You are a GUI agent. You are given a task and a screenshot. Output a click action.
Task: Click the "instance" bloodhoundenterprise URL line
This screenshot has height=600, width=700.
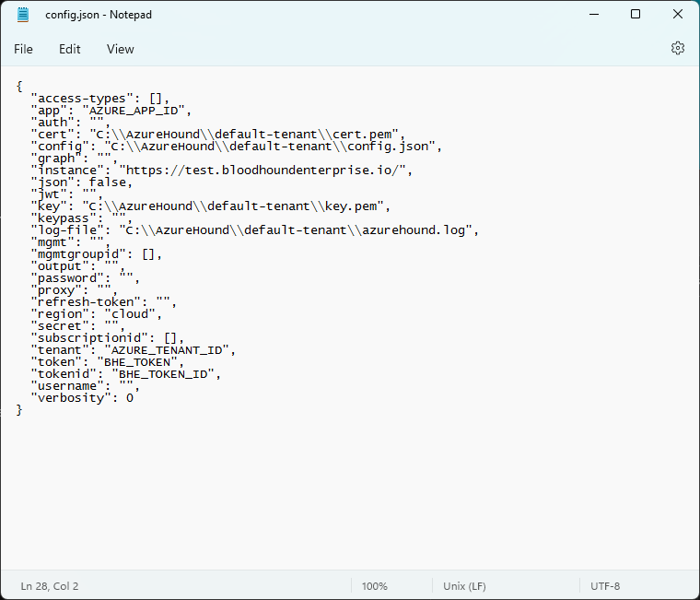click(x=221, y=171)
